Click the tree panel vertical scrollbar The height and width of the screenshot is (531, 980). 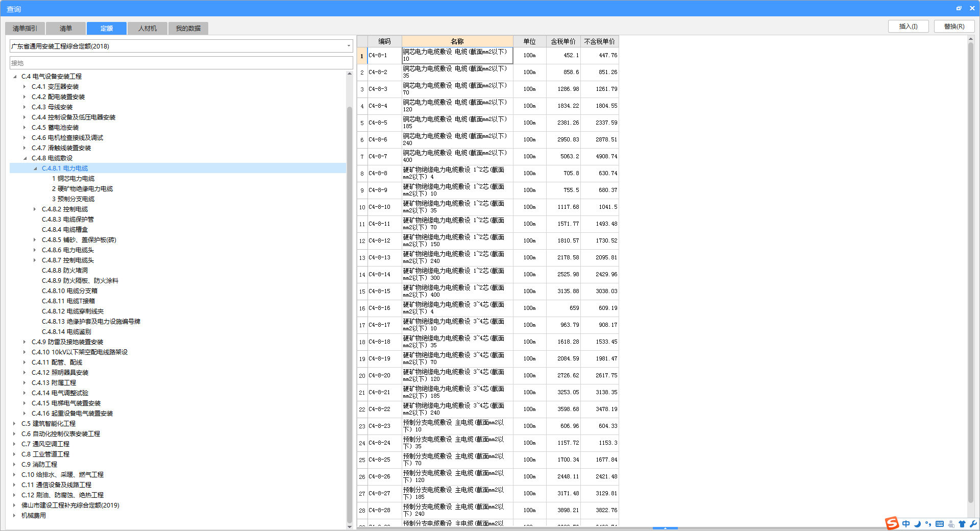tap(350, 315)
